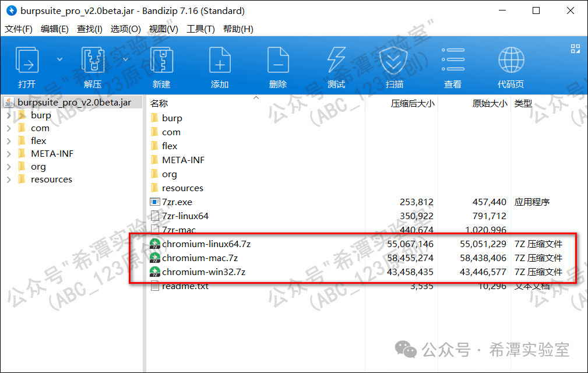The height and width of the screenshot is (373, 588).
Task: Click the Scan (扫描) shield icon
Action: tap(393, 60)
